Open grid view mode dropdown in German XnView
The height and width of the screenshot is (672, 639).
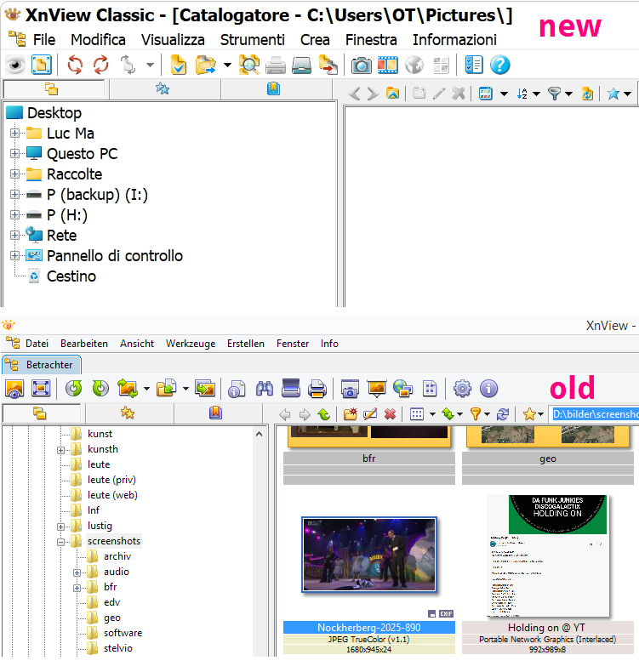pyautogui.click(x=432, y=414)
